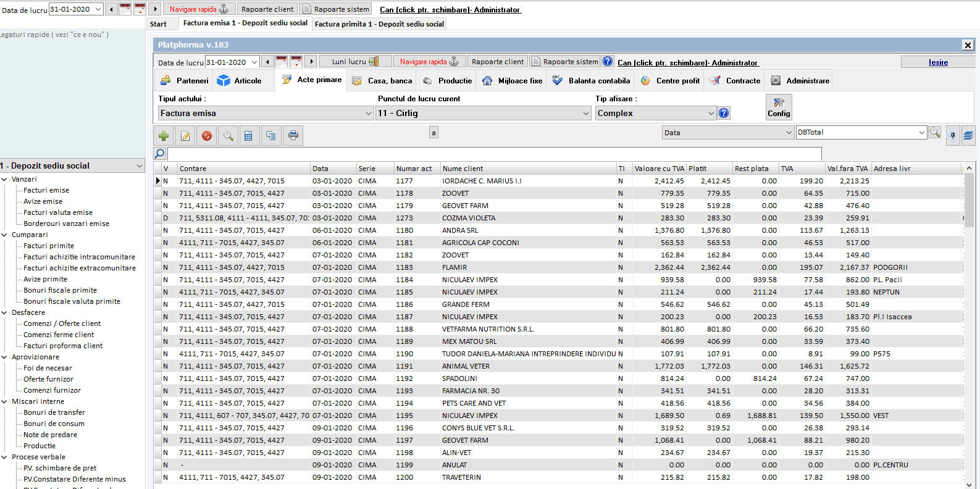This screenshot has height=489, width=980.
Task: Click the Luni lucru button
Action: 355,62
